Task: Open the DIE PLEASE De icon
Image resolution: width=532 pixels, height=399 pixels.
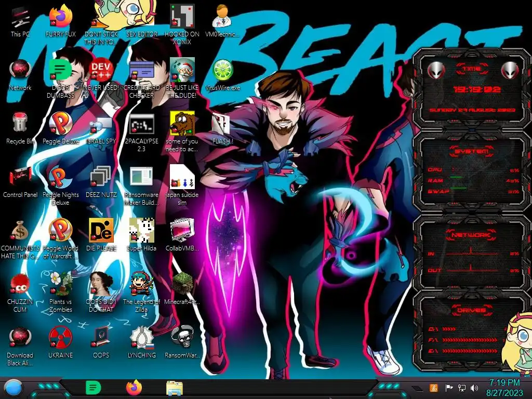Action: [101, 235]
